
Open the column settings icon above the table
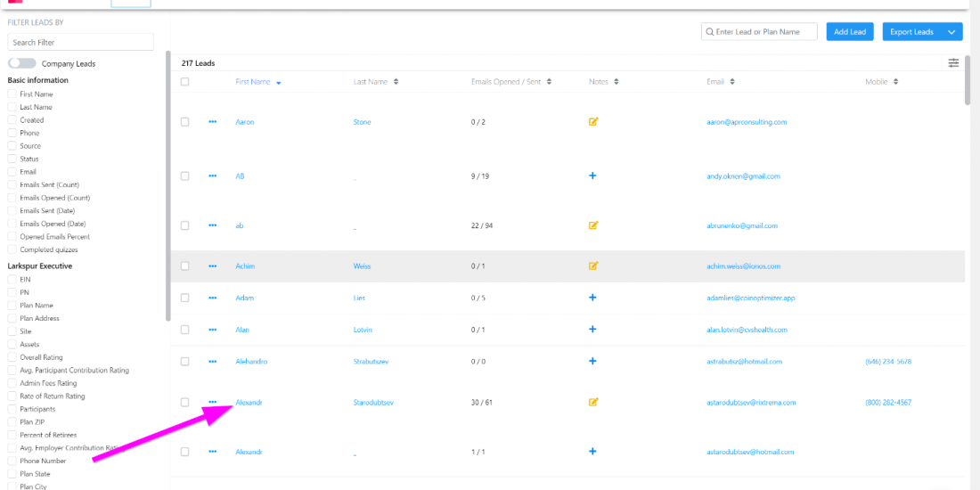pos(953,62)
